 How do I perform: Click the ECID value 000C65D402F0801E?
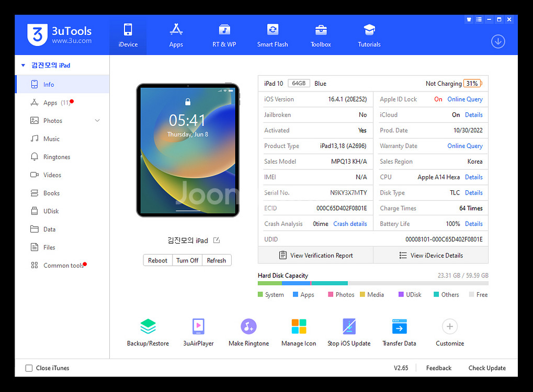click(x=342, y=208)
